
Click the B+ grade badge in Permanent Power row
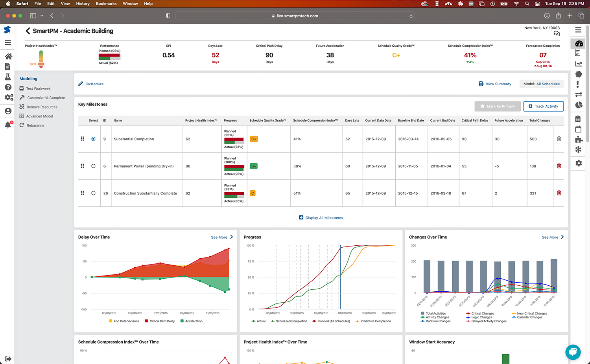254,166
